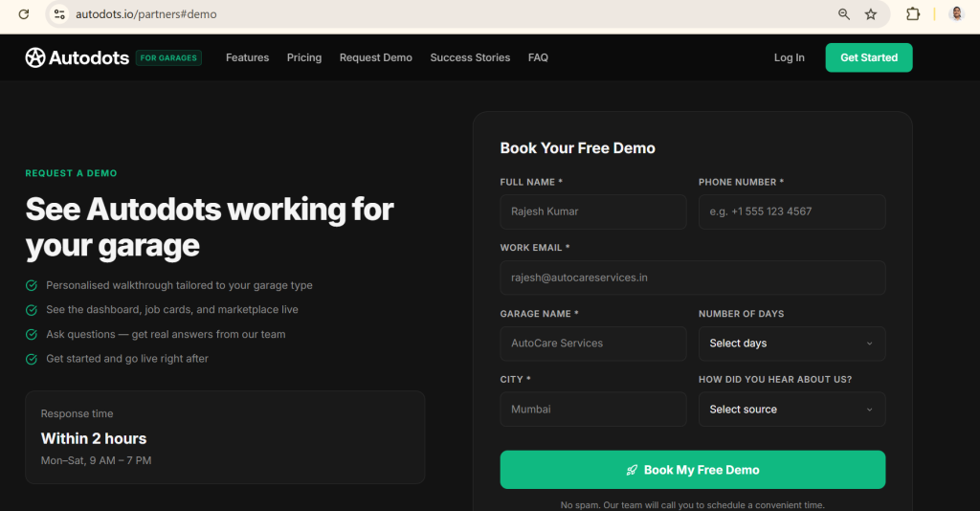The height and width of the screenshot is (511, 980).
Task: Click 'See Autodots working for your garage' heading
Action: tap(210, 228)
